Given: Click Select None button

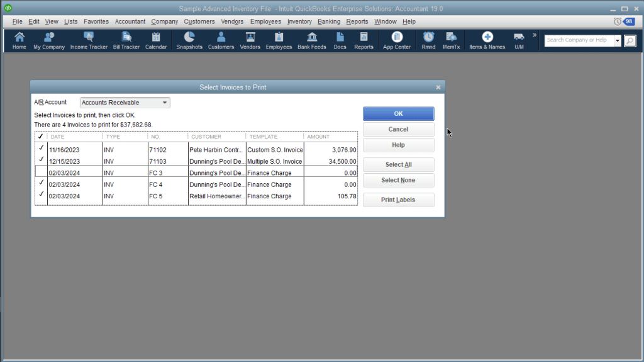Looking at the screenshot, I should click(x=398, y=180).
